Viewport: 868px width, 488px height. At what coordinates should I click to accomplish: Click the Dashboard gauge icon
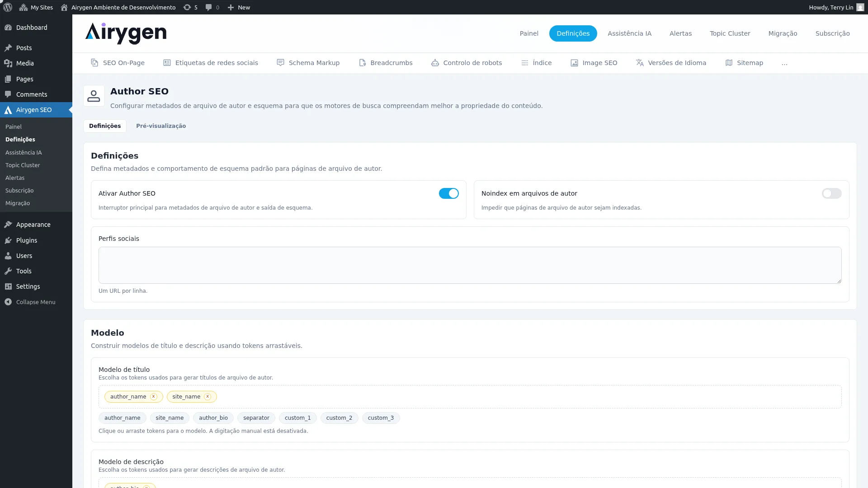(x=8, y=28)
